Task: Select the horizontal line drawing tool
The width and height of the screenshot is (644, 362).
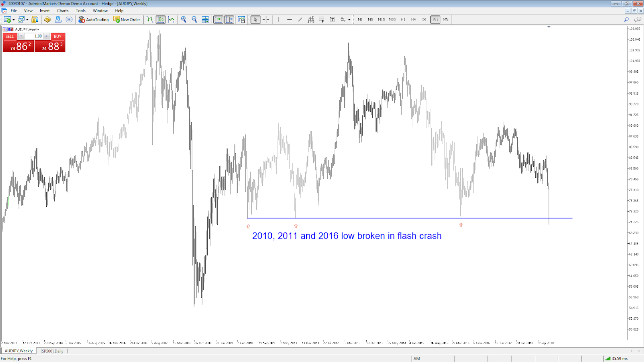Action: [289, 19]
